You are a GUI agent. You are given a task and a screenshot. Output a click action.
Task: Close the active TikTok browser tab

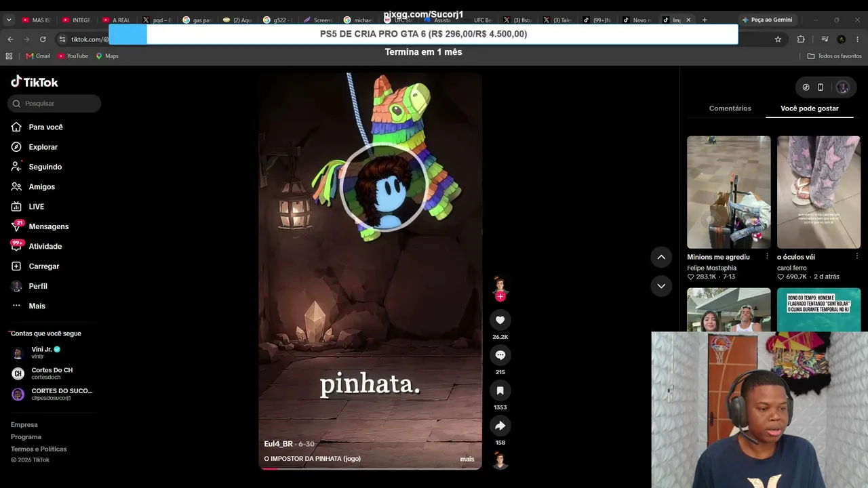pyautogui.click(x=688, y=20)
